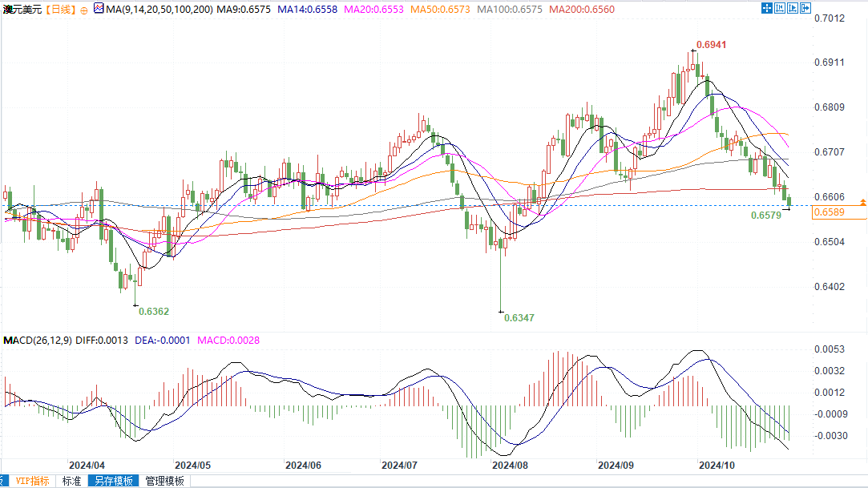
Task: Click the 0.0053 MACD axis label
Action: pyautogui.click(x=830, y=349)
